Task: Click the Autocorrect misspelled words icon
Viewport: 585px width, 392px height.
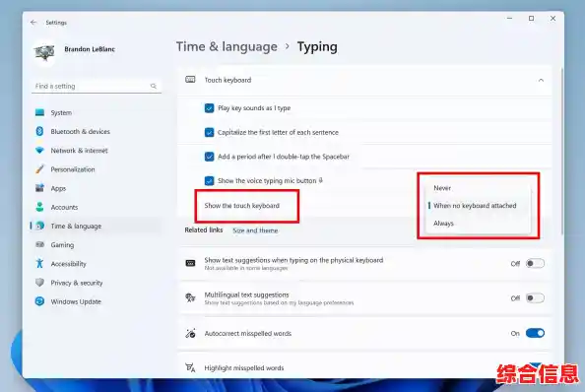Action: [x=190, y=333]
